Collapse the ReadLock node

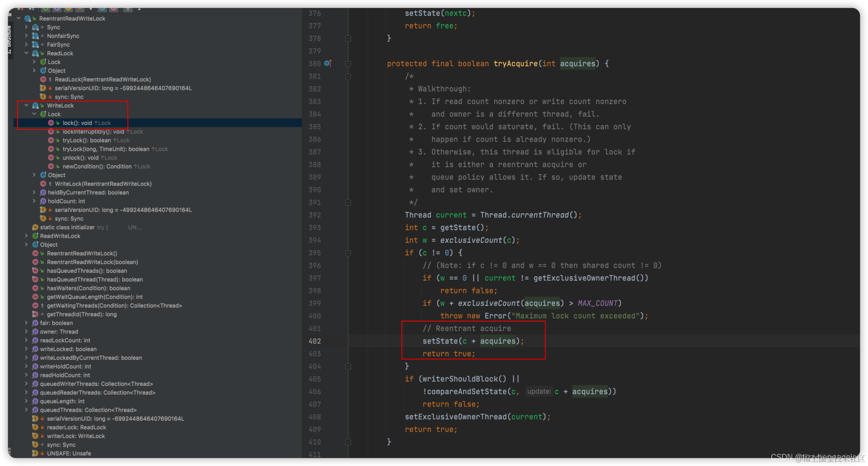click(x=27, y=53)
